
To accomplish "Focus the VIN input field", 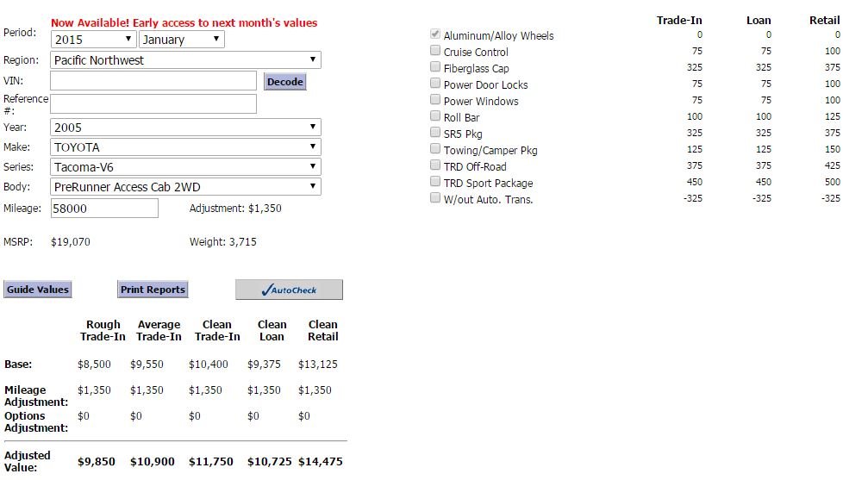I will tap(153, 81).
